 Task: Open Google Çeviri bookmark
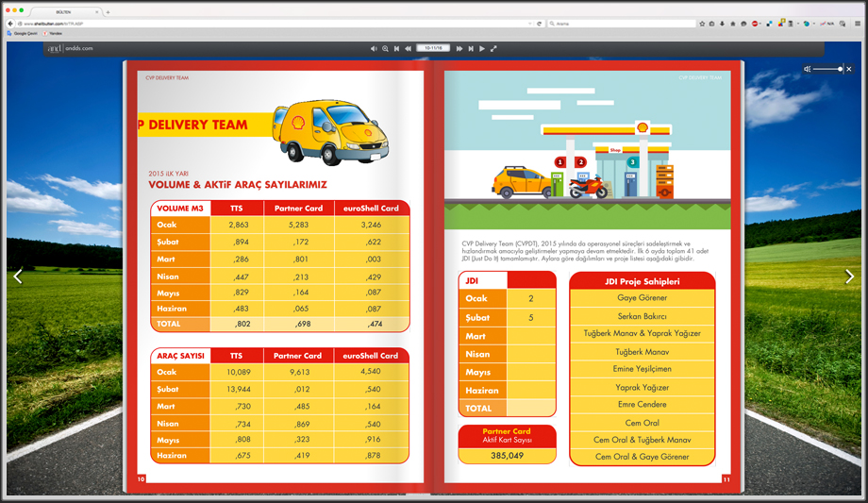tap(23, 33)
